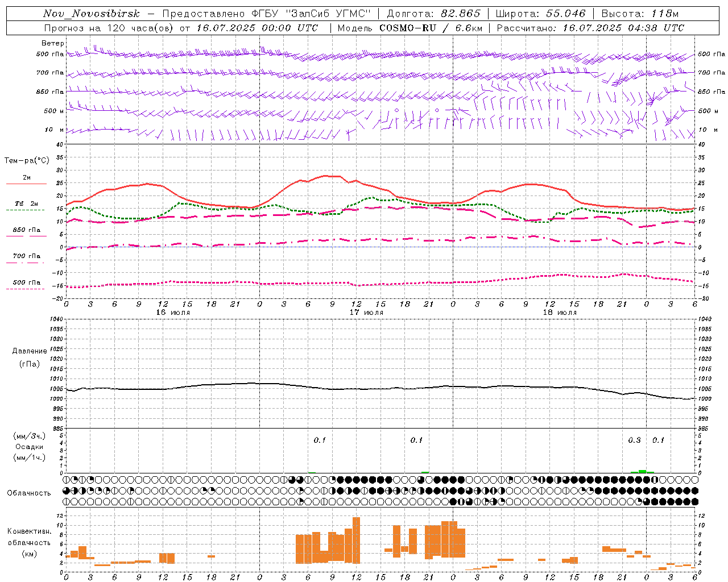Click the 16 июля date label
Screen dimensions: 728x582
click(x=173, y=313)
